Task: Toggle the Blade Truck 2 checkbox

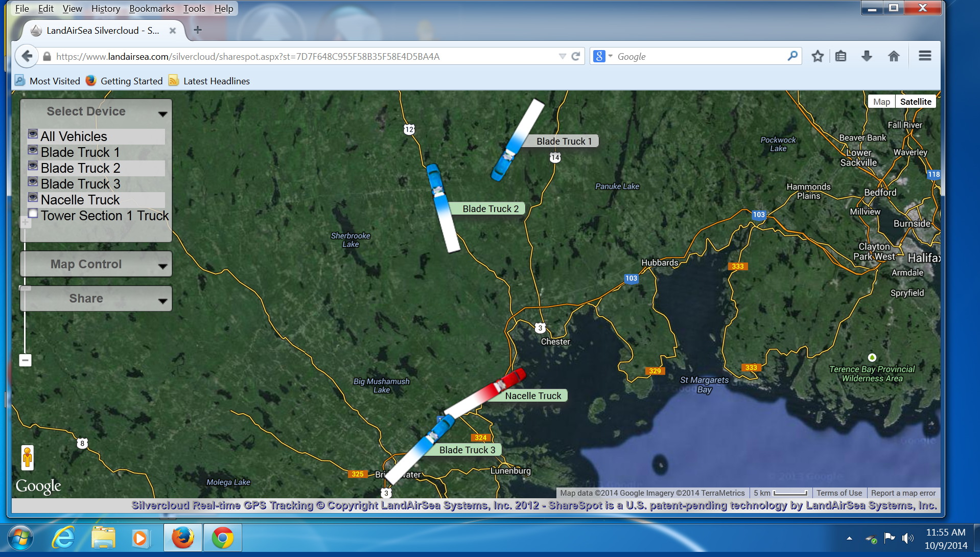Action: [33, 166]
